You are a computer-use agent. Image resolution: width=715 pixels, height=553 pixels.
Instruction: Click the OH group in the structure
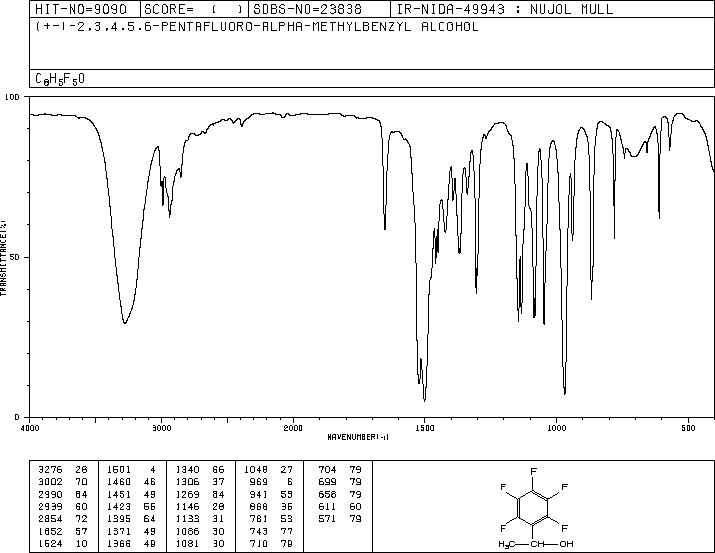(566, 544)
